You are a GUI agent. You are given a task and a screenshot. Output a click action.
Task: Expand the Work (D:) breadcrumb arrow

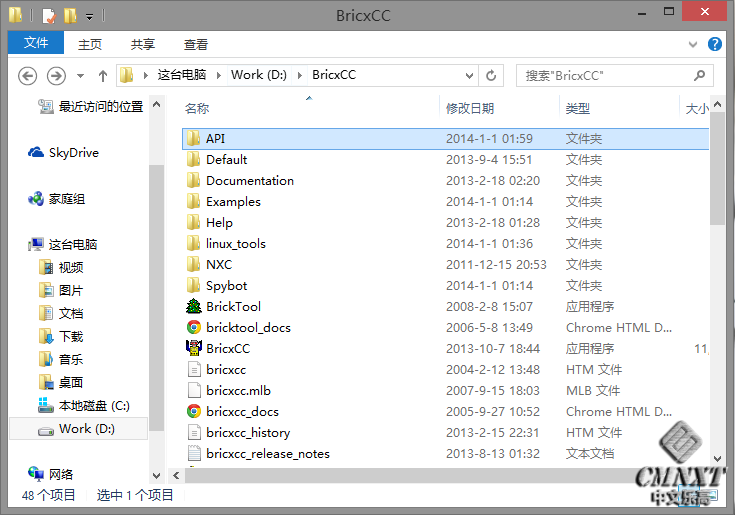[x=300, y=75]
